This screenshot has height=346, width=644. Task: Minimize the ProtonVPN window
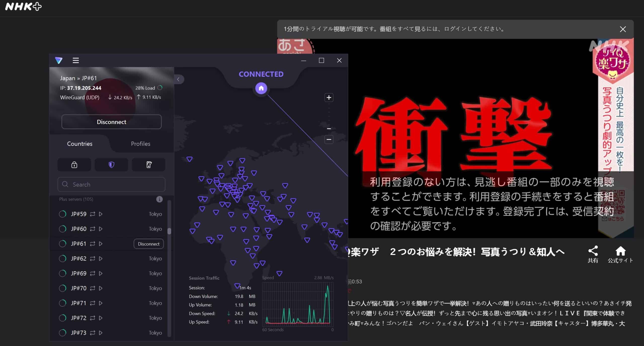pos(304,61)
